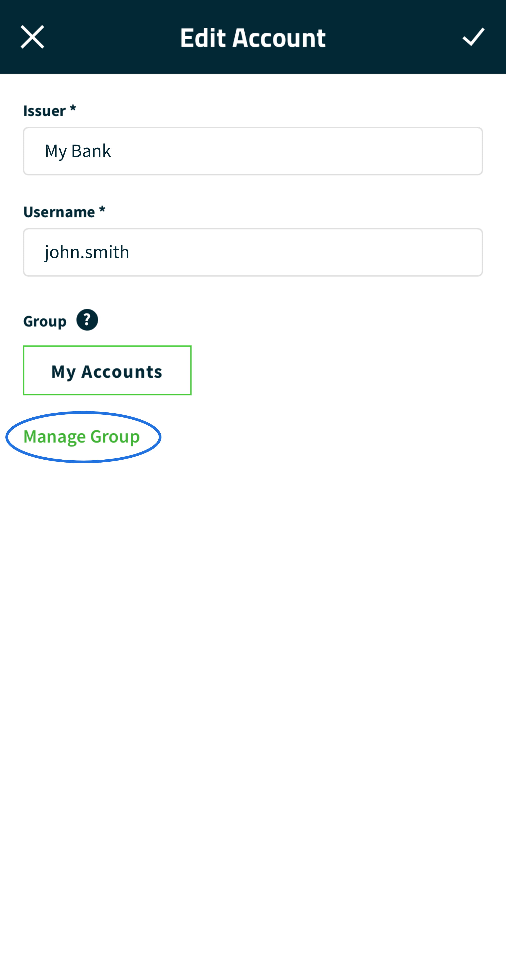Save changes with the checkmark icon
This screenshot has width=506, height=980.
(473, 37)
